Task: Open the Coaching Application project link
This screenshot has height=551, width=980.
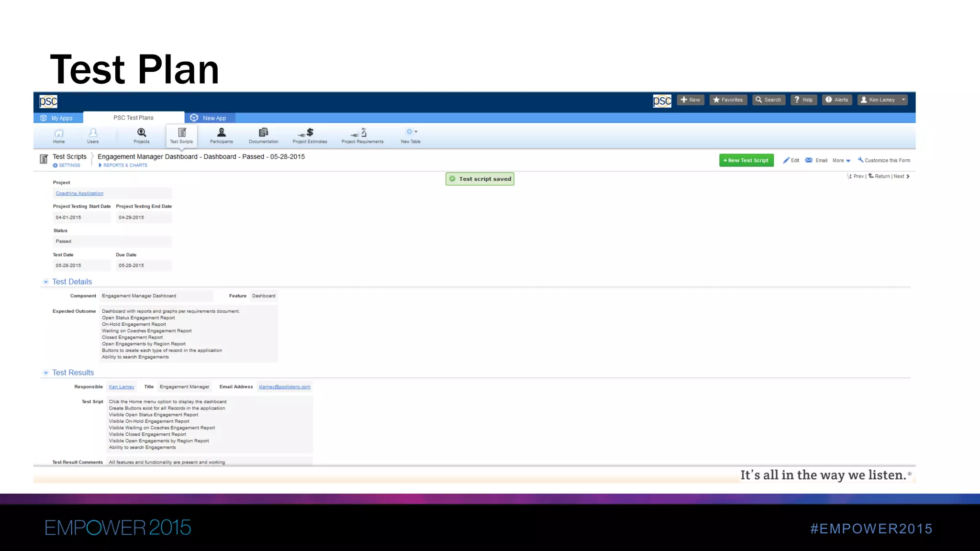Action: [79, 193]
